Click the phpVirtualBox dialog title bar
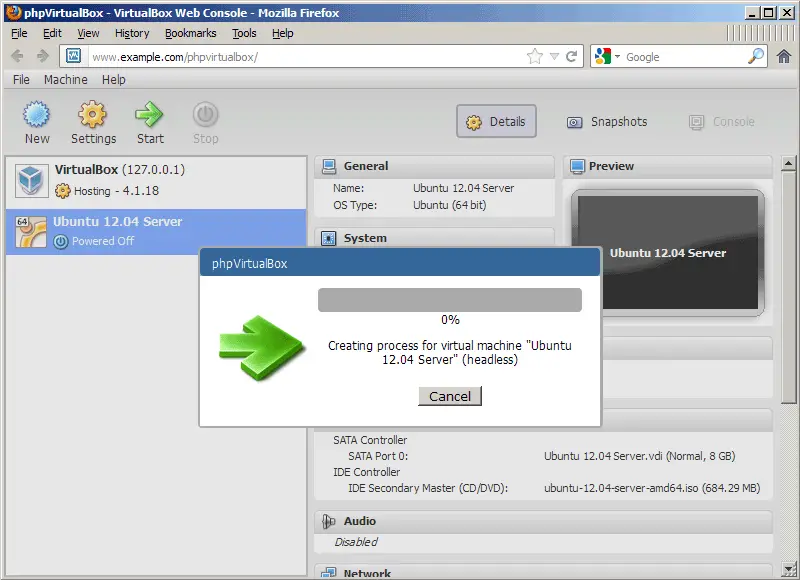The image size is (800, 580). click(x=399, y=263)
